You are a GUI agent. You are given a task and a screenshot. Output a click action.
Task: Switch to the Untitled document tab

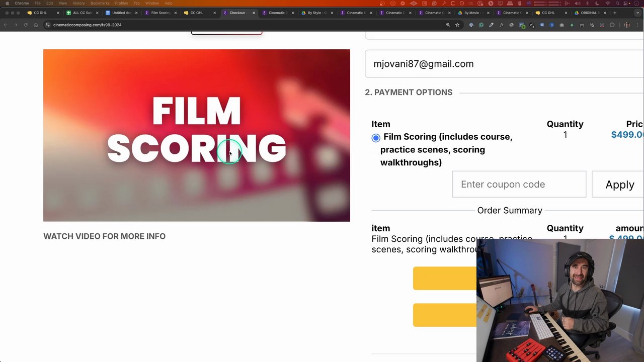pyautogui.click(x=121, y=13)
